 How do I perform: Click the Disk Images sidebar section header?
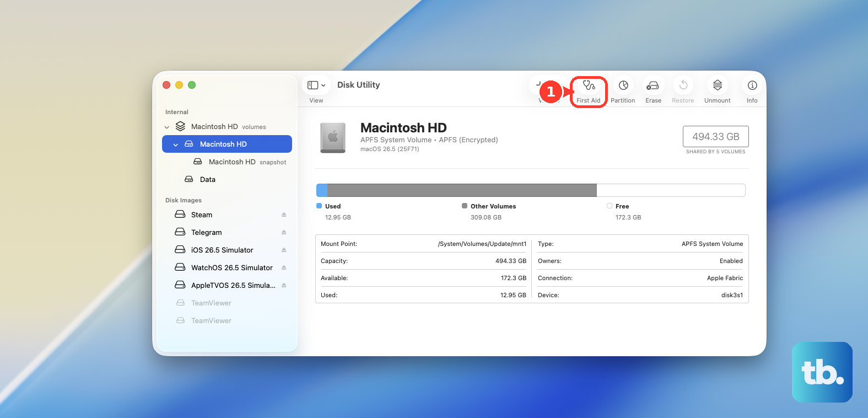184,200
